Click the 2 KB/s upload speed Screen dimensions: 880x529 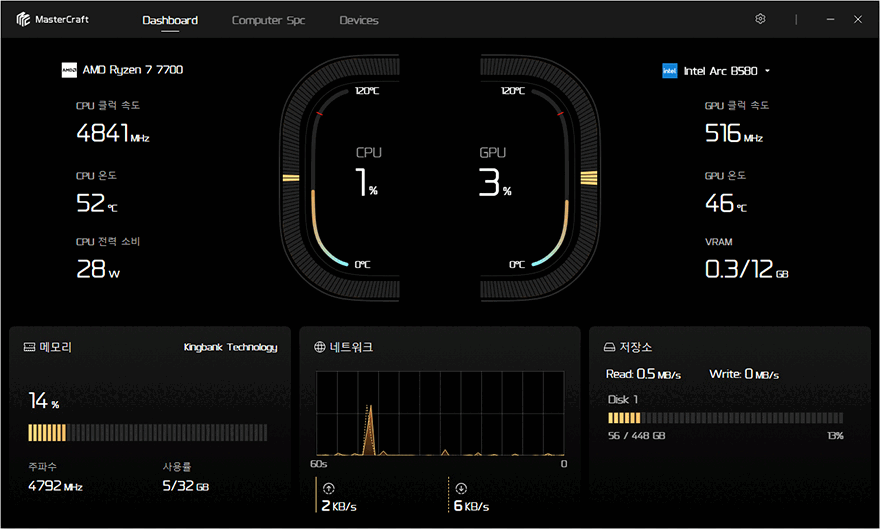339,506
